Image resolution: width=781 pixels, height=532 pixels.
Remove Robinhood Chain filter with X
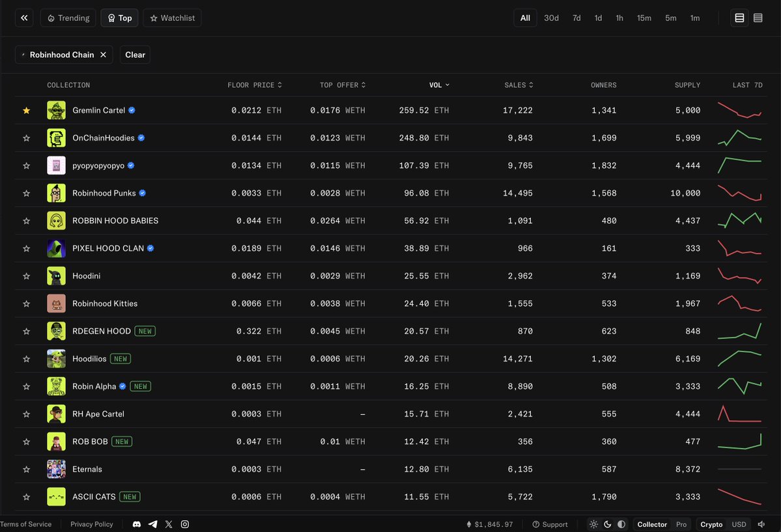pyautogui.click(x=103, y=55)
